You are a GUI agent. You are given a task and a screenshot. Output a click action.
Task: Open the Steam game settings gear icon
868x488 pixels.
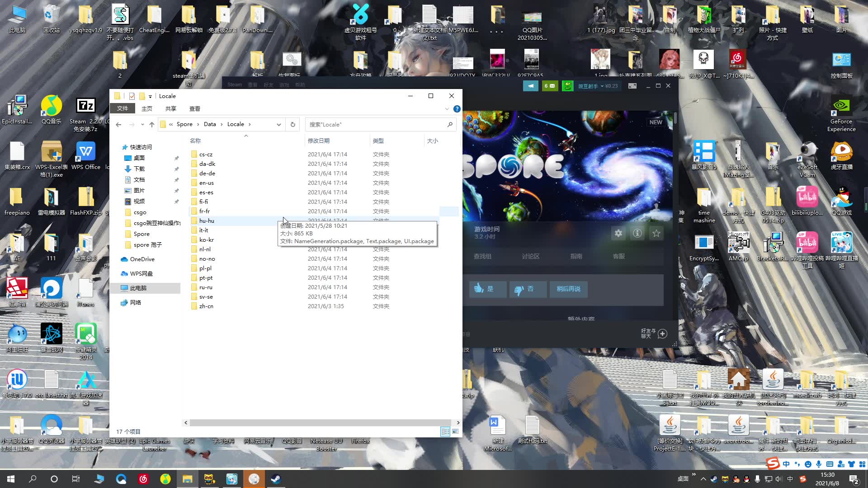[x=618, y=233]
